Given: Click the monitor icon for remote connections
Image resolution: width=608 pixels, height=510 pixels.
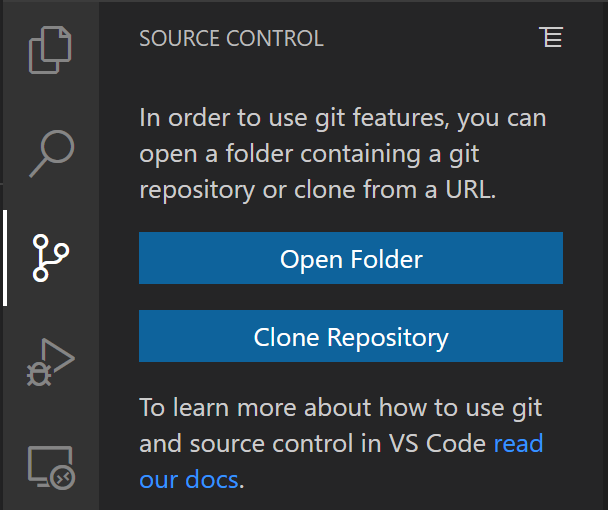Looking at the screenshot, I should [x=51, y=466].
